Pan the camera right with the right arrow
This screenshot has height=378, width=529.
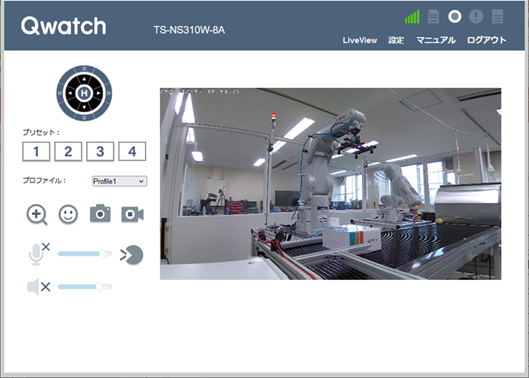coord(98,93)
